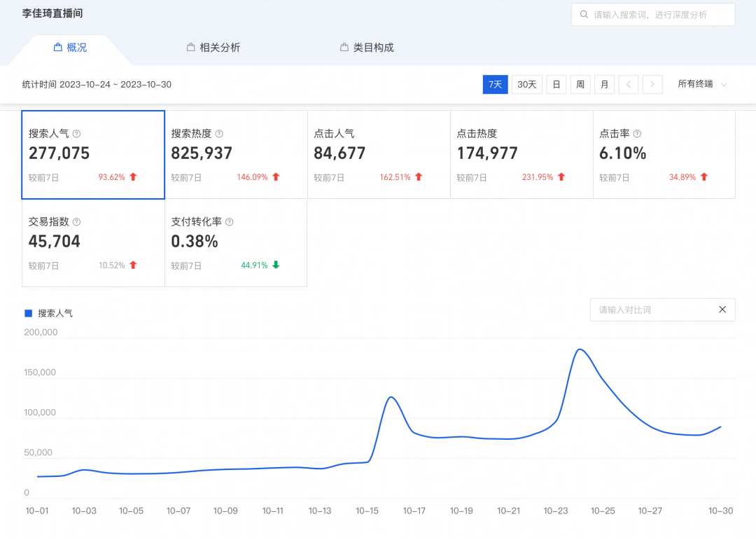Click the 277,075 search popularity value
This screenshot has width=756, height=540.
59,153
